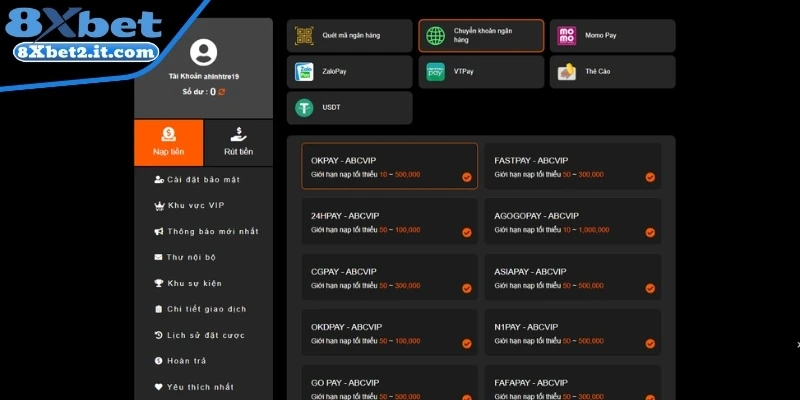Select the OKDPAY - ABCVIP check mark
800x400 pixels.
click(467, 343)
